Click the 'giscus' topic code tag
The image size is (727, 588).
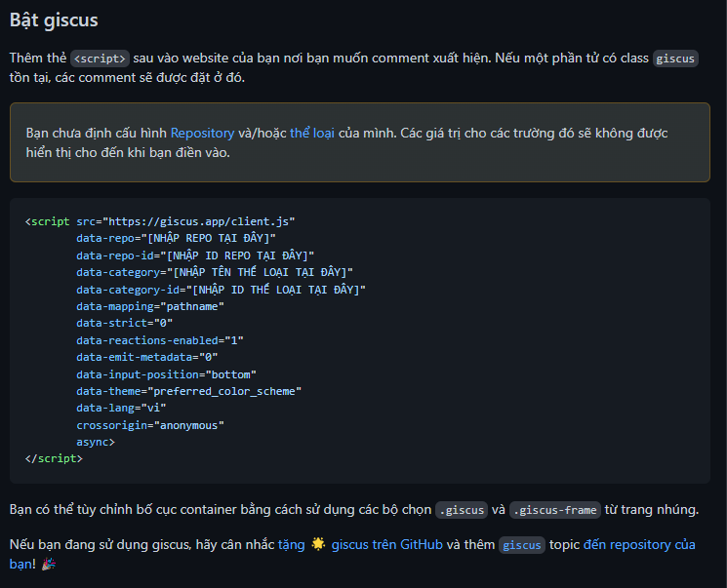click(x=522, y=545)
